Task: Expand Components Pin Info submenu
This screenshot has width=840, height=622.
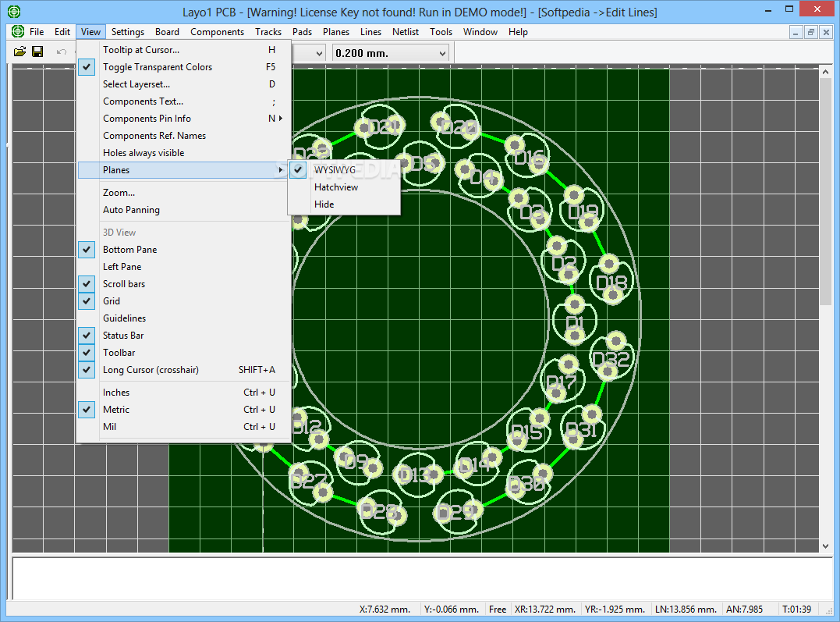Action: pyautogui.click(x=281, y=119)
